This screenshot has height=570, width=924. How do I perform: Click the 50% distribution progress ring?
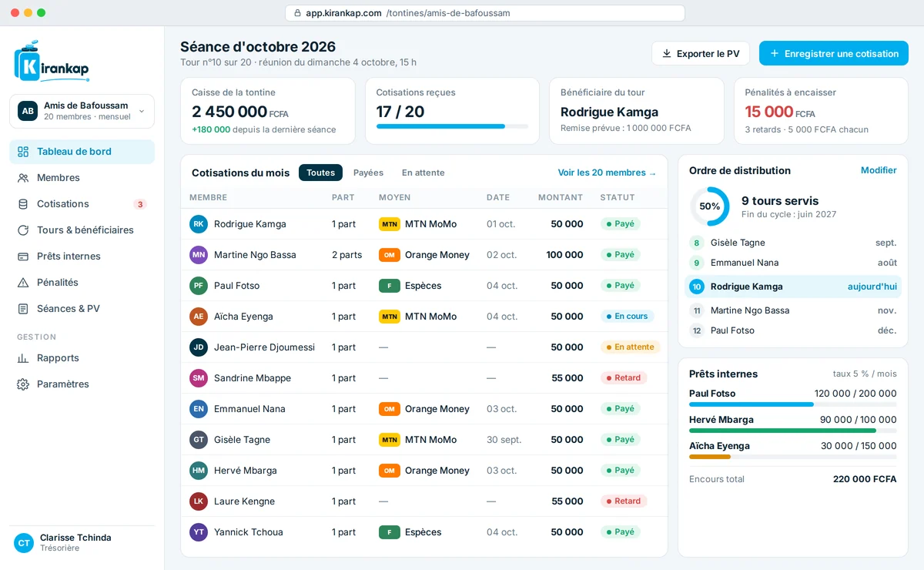click(x=709, y=206)
